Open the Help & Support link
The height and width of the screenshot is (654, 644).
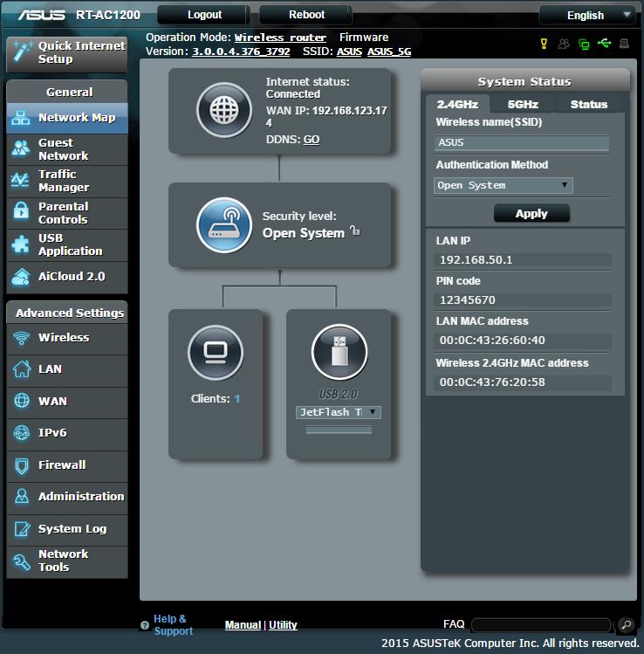[173, 625]
